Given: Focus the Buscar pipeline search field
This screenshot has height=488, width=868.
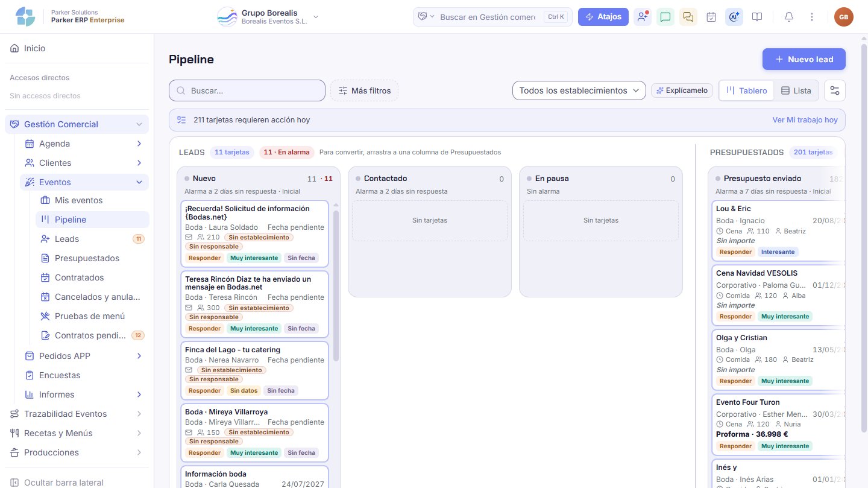Looking at the screenshot, I should [247, 90].
